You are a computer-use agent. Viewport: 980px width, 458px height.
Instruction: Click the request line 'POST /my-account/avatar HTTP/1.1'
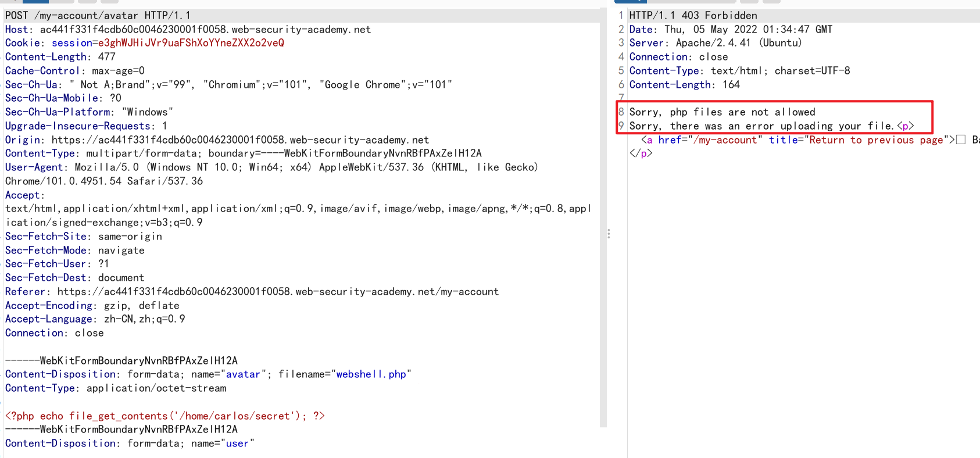coord(98,16)
